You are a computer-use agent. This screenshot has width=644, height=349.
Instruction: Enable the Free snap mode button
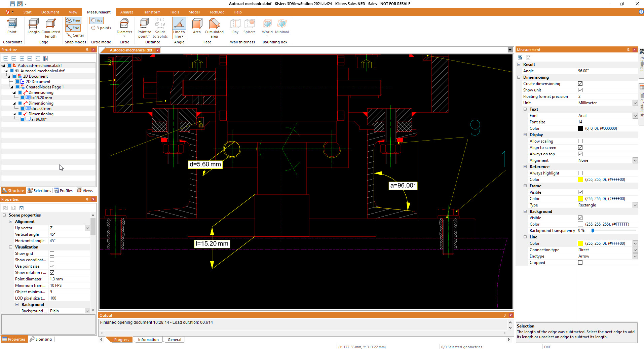[73, 21]
